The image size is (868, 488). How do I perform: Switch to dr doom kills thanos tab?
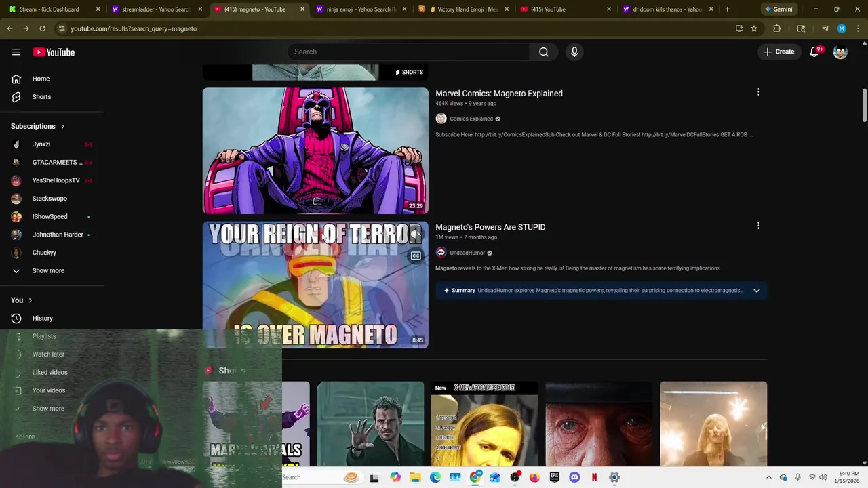pyautogui.click(x=667, y=9)
